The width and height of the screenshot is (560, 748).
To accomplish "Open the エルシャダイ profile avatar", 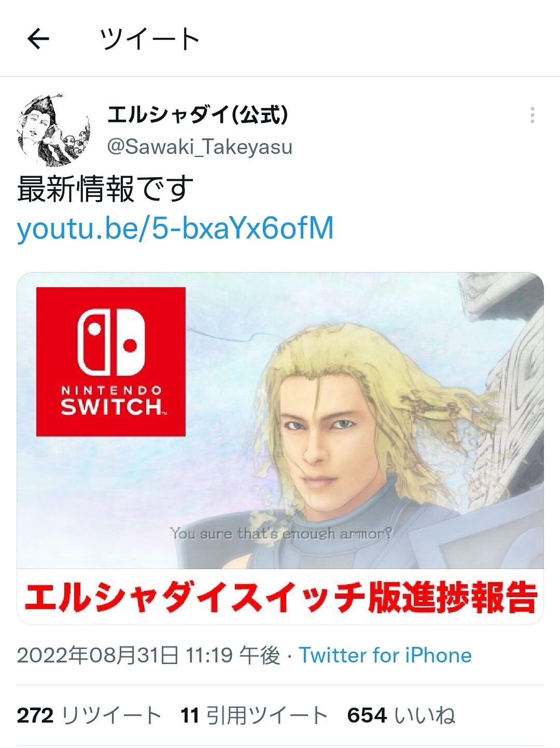I will pos(54,130).
